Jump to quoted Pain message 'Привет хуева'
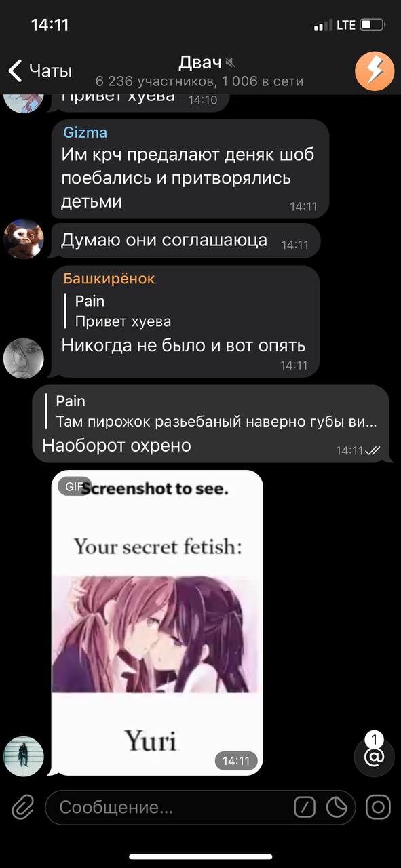This screenshot has width=401, height=868. pyautogui.click(x=122, y=311)
